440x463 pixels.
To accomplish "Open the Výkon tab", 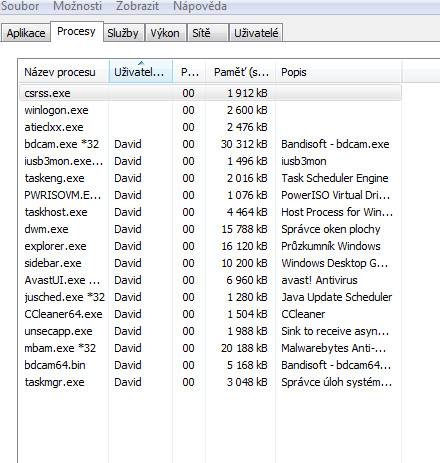I will coord(165,33).
